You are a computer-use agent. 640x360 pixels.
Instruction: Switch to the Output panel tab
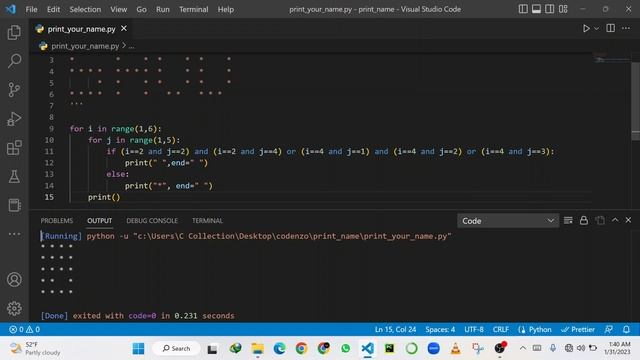coord(99,220)
